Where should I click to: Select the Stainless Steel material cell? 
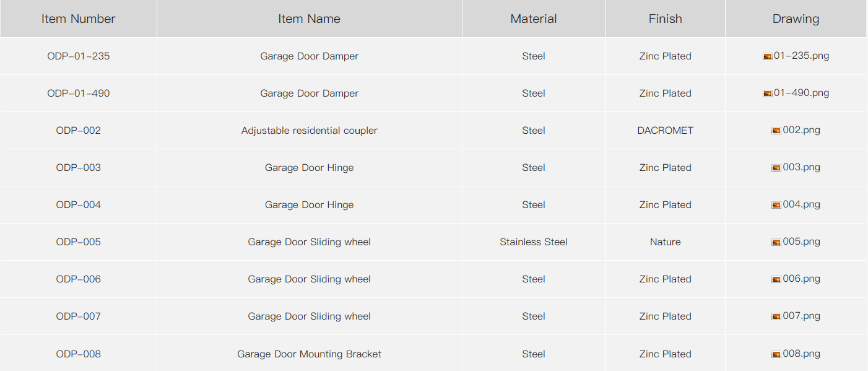(534, 242)
